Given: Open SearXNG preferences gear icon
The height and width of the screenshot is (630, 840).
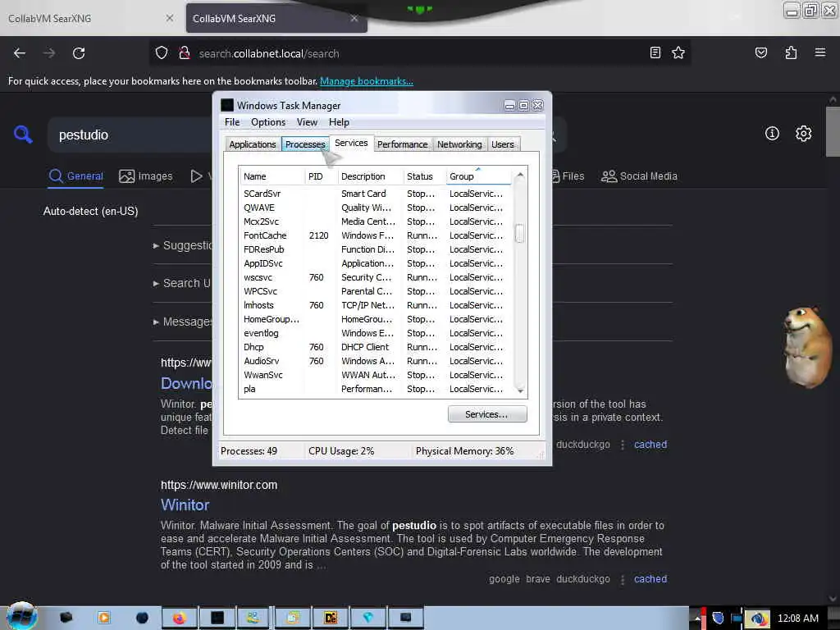Looking at the screenshot, I should tap(803, 134).
